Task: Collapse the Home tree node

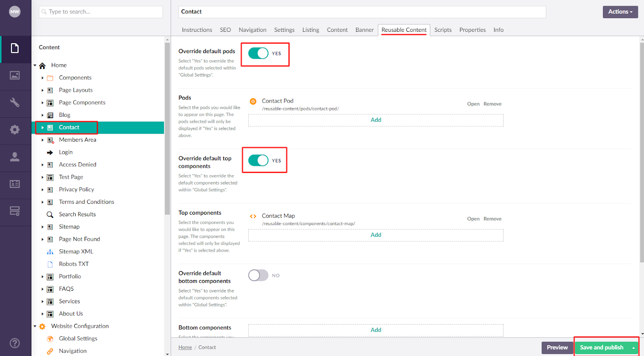Action: coord(35,65)
